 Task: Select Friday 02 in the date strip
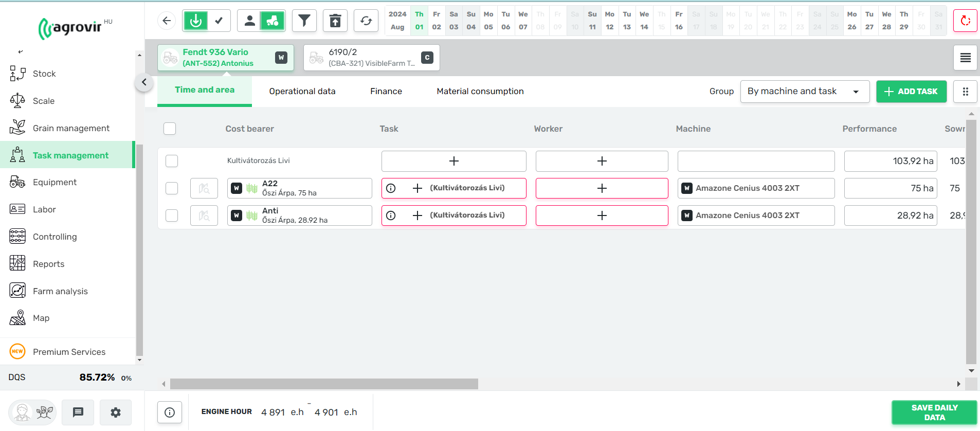(437, 21)
